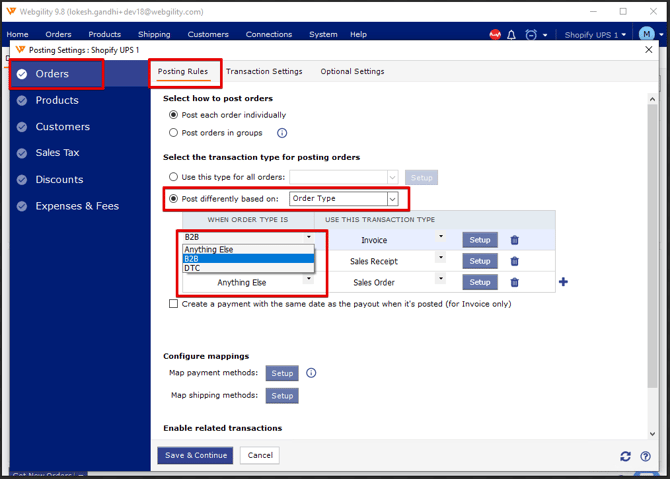Open help question mark icon
This screenshot has width=670, height=479.
(x=645, y=456)
